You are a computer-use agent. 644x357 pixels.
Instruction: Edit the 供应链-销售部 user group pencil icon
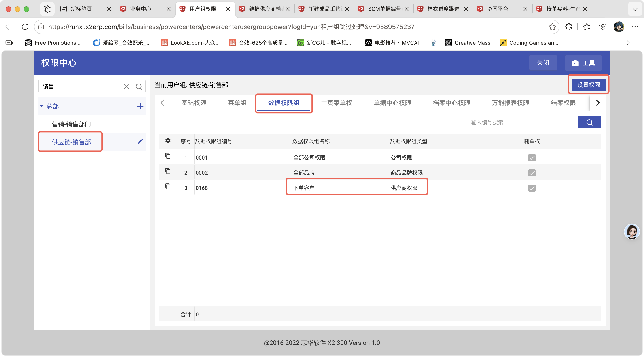tap(140, 142)
